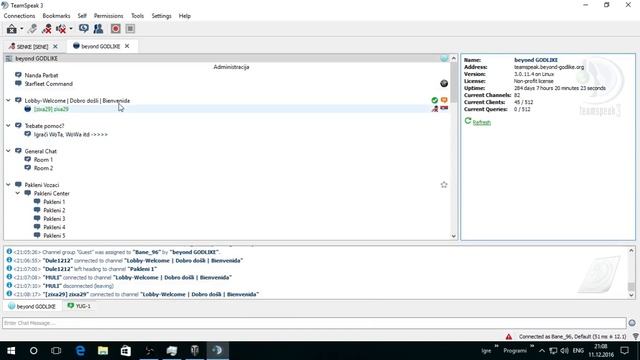The height and width of the screenshot is (360, 640).
Task: Close the SENKE [SENE] server tab
Action: coord(55,47)
